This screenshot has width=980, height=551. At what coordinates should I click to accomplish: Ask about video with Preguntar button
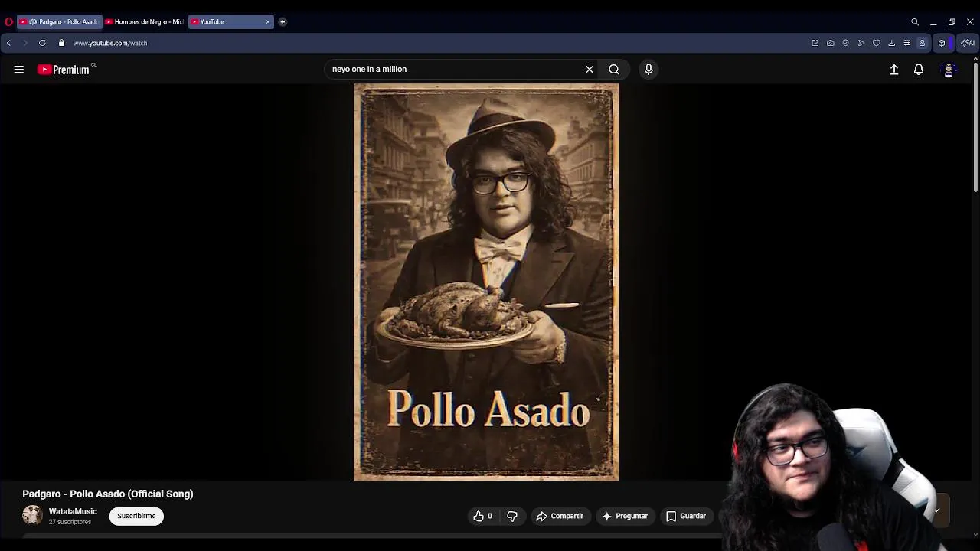(x=625, y=516)
